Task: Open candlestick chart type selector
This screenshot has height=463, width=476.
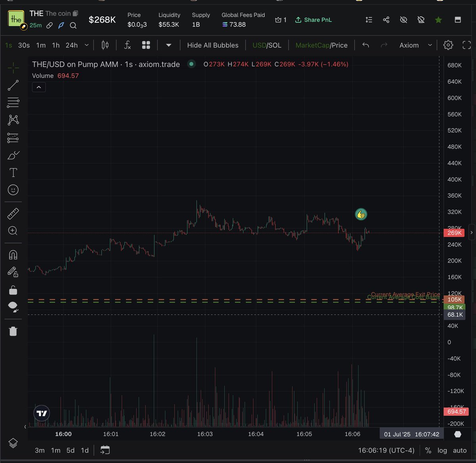Action: coord(105,45)
